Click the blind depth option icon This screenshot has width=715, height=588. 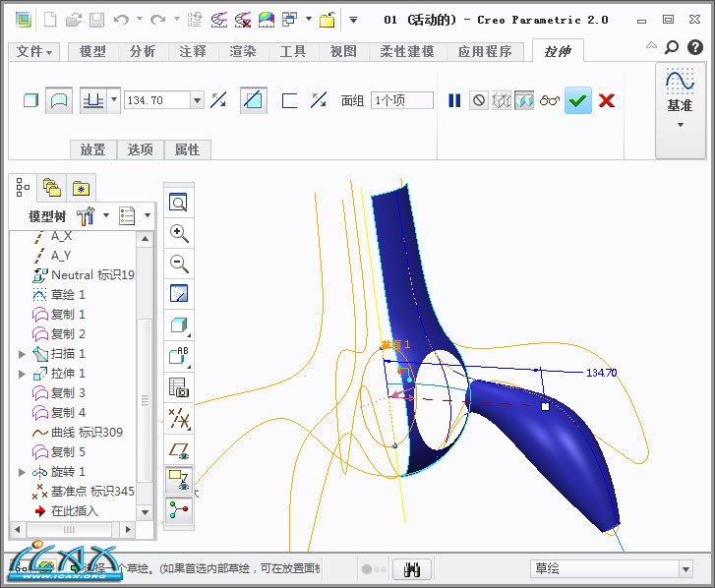93,100
